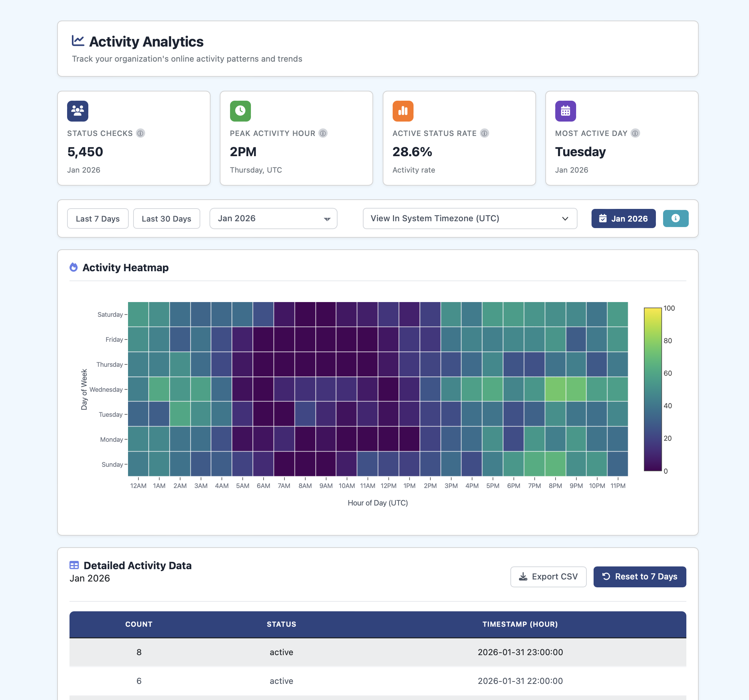Click the Export CSV button
The height and width of the screenshot is (700, 749).
coord(548,576)
